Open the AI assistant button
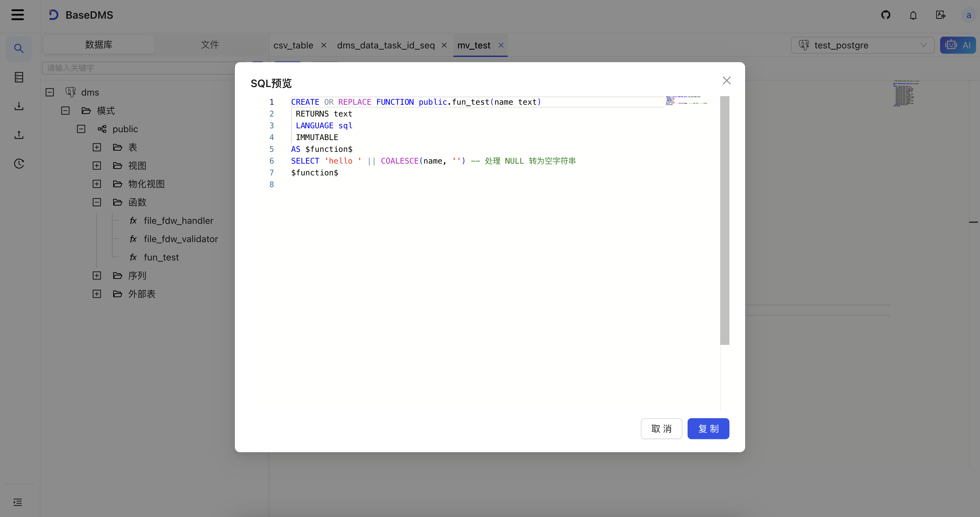Viewport: 980px width, 517px height. pyautogui.click(x=957, y=45)
